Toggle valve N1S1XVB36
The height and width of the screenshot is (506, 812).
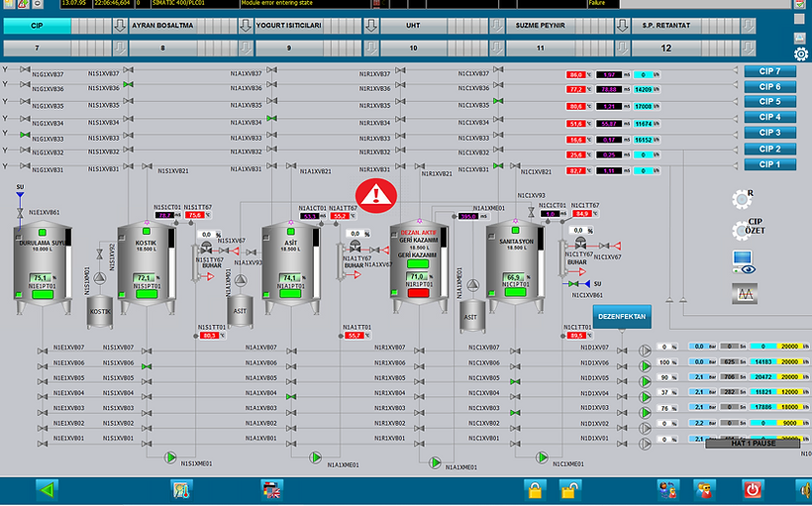point(128,84)
